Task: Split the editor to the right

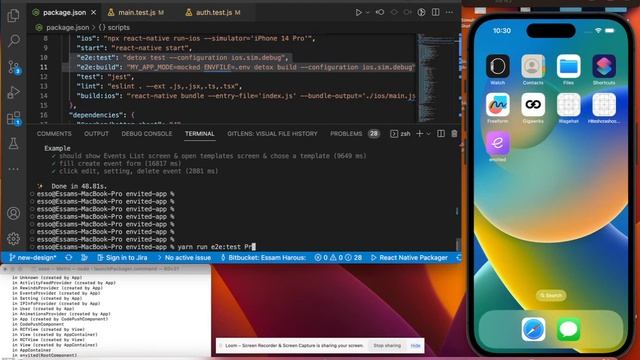Action: click(x=436, y=12)
